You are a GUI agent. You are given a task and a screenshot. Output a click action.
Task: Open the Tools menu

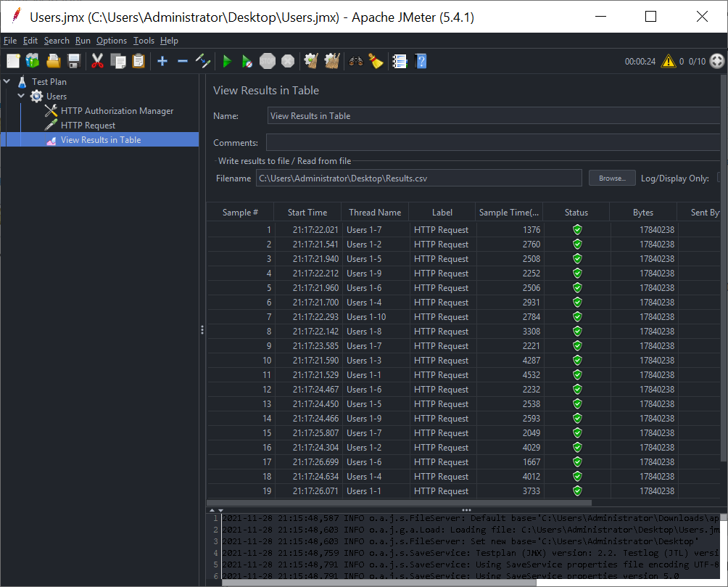point(144,41)
